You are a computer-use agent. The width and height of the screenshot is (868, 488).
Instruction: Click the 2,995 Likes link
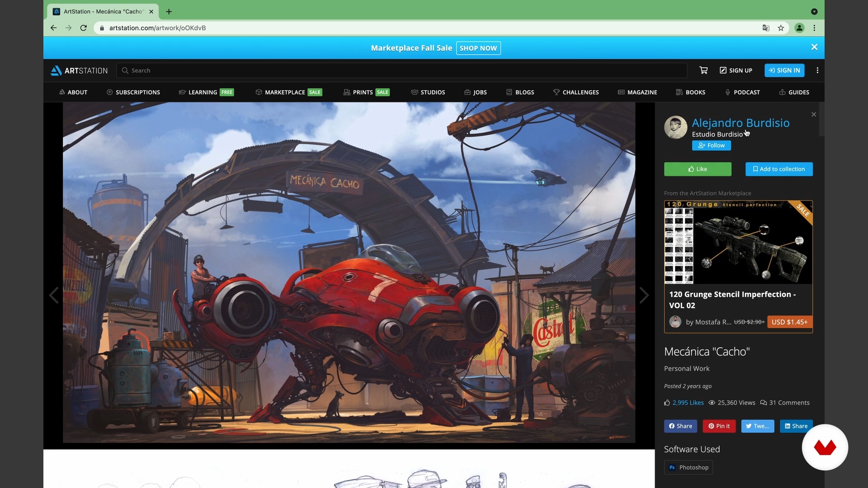click(688, 403)
